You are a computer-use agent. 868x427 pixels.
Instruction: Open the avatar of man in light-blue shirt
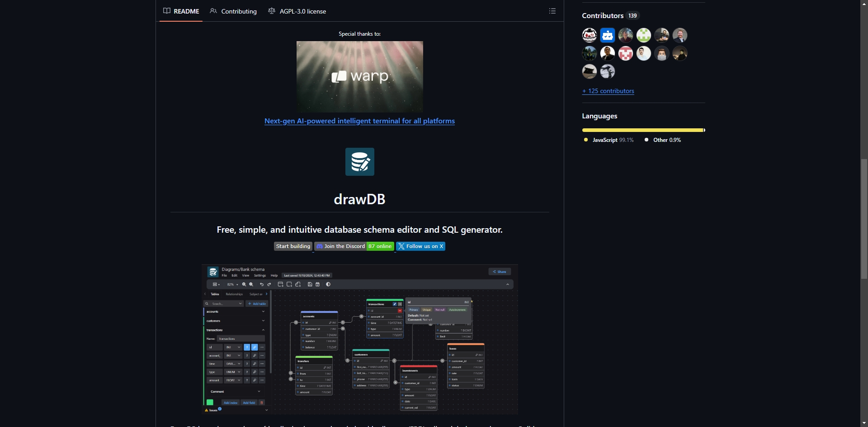(644, 53)
